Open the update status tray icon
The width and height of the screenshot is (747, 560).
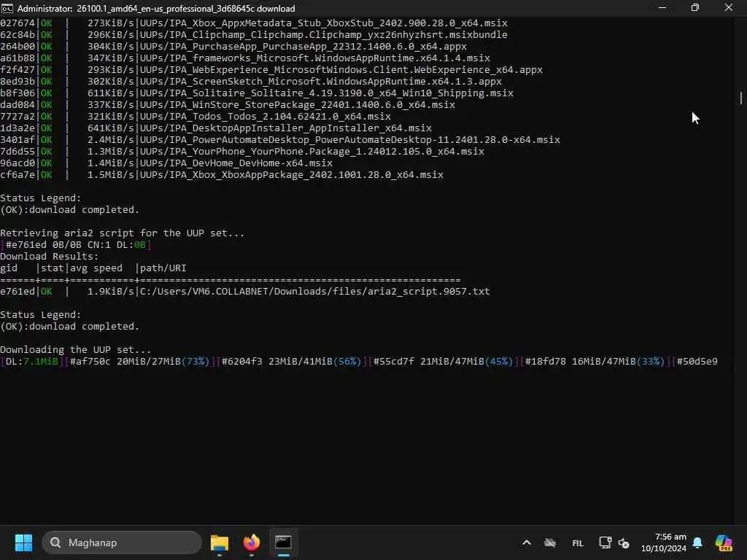click(x=624, y=542)
